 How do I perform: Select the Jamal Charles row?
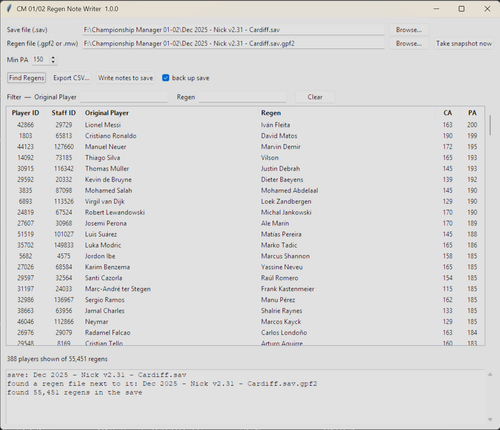(x=245, y=311)
